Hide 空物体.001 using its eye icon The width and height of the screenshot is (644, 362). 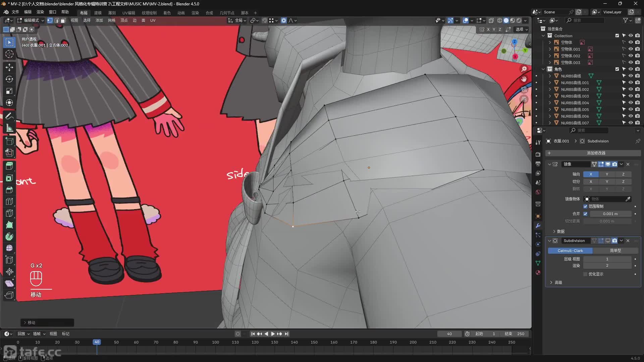tap(631, 49)
